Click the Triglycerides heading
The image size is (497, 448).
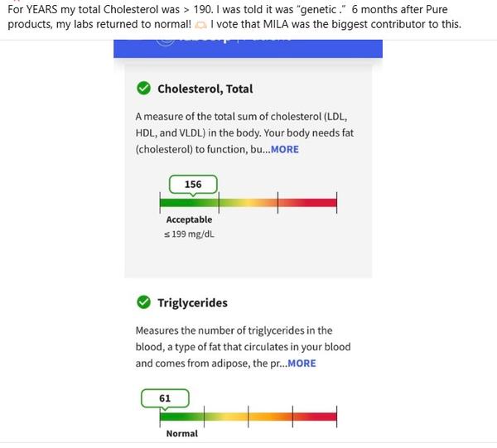(x=192, y=302)
